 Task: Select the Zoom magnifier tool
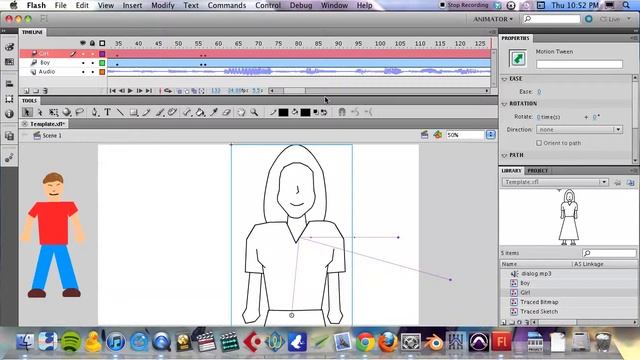[254, 112]
